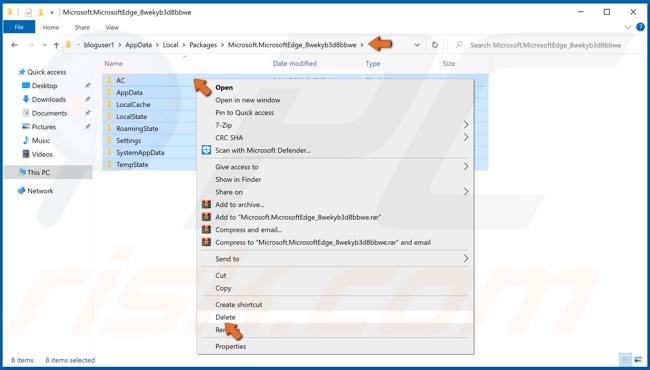Screen dimensions: 650x370
Task: Open Videos in the navigation pane
Action: click(42, 154)
